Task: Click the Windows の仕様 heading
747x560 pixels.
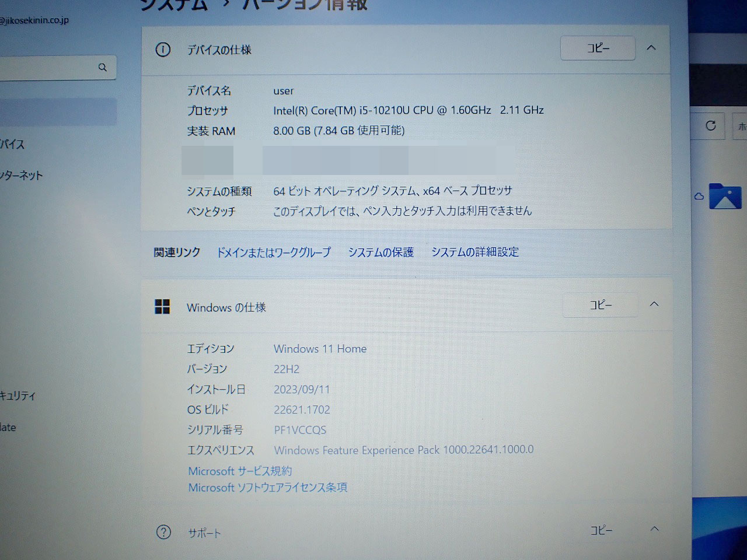Action: [226, 307]
